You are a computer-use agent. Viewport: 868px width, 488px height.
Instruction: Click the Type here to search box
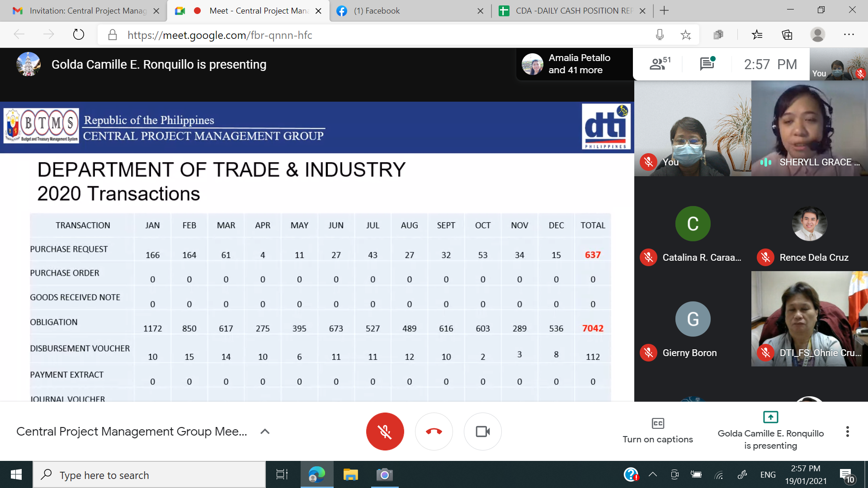point(149,475)
